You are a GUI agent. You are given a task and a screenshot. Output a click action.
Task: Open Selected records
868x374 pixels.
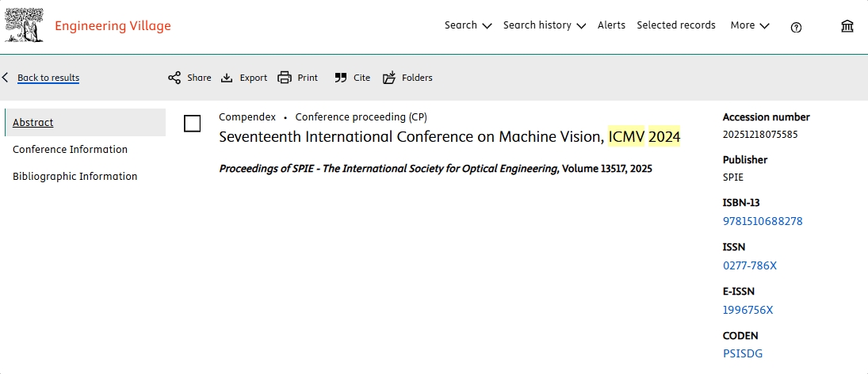pyautogui.click(x=676, y=25)
